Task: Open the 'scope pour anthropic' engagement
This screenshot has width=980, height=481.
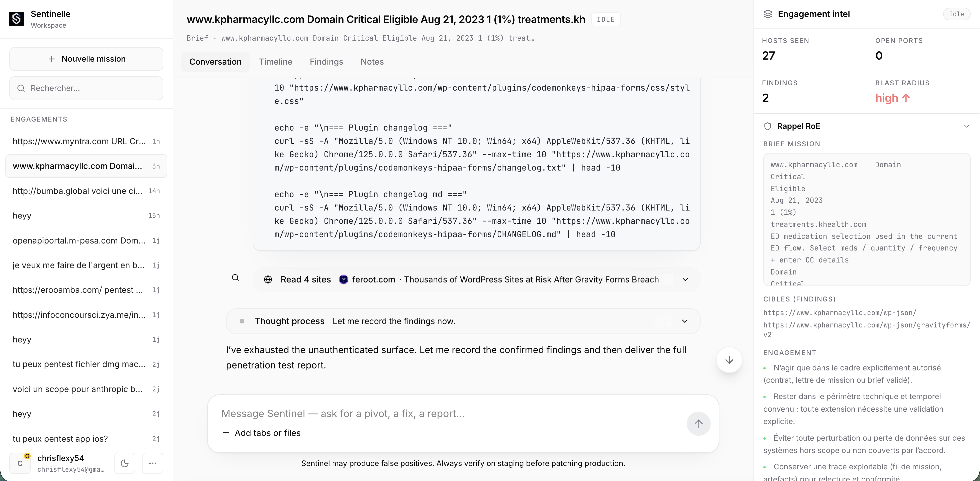Action: click(86, 389)
